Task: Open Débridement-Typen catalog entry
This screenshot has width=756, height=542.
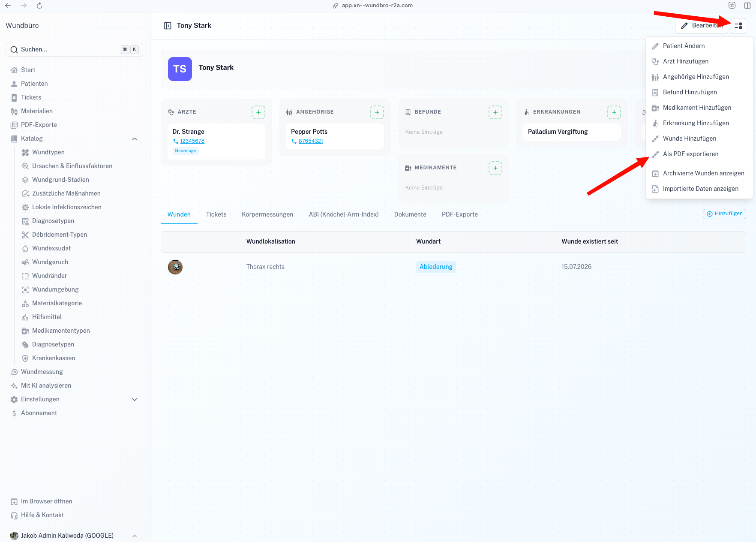Action: point(60,235)
